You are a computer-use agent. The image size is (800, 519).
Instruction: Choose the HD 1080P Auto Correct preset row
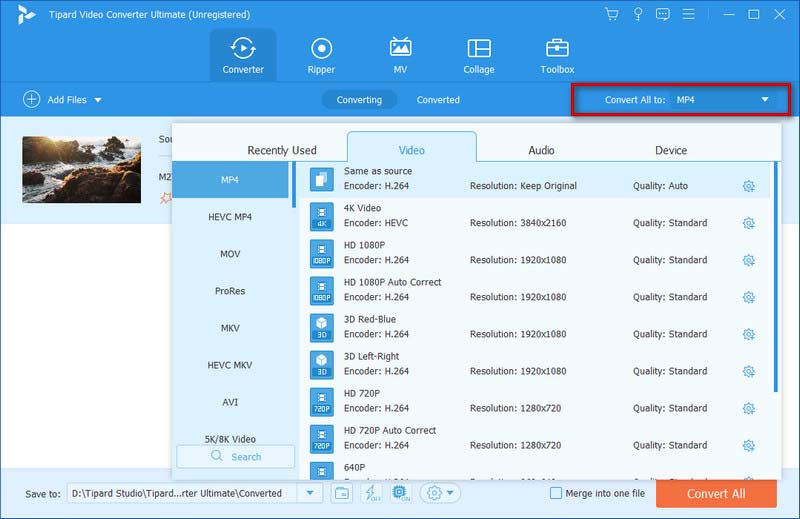(534, 290)
